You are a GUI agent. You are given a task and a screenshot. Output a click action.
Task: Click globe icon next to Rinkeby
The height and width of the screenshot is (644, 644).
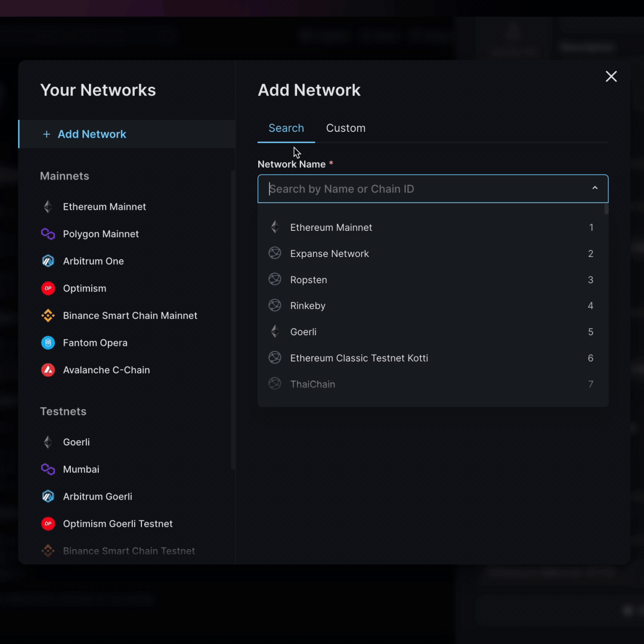(275, 305)
